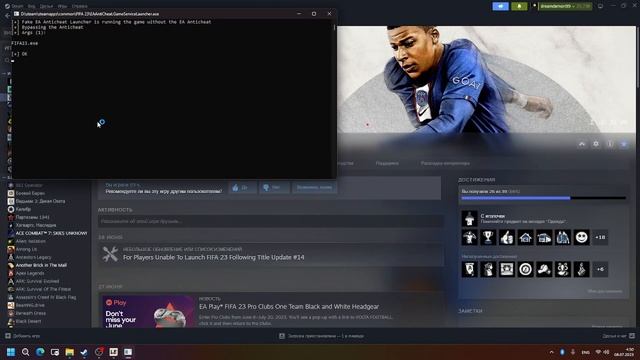Image resolution: width=640 pixels, height=360 pixels.
Task: Select ACE COMBAT 7: SKIES UNKNOWN in library
Action: point(51,233)
